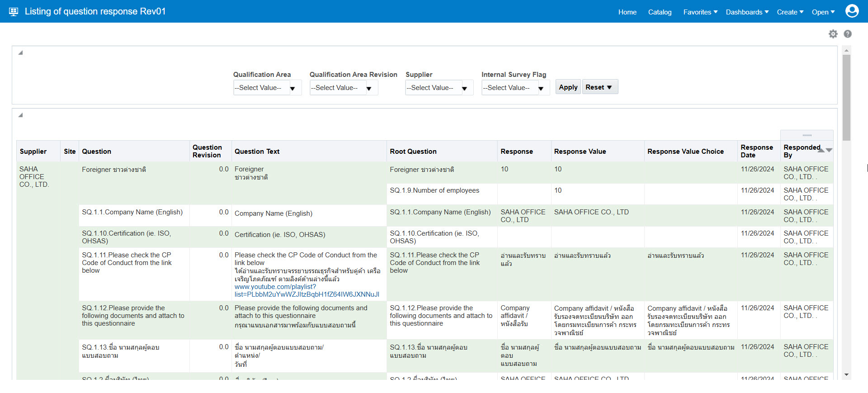Click the Site column header
Screen dimensions: 868x393
tap(70, 152)
